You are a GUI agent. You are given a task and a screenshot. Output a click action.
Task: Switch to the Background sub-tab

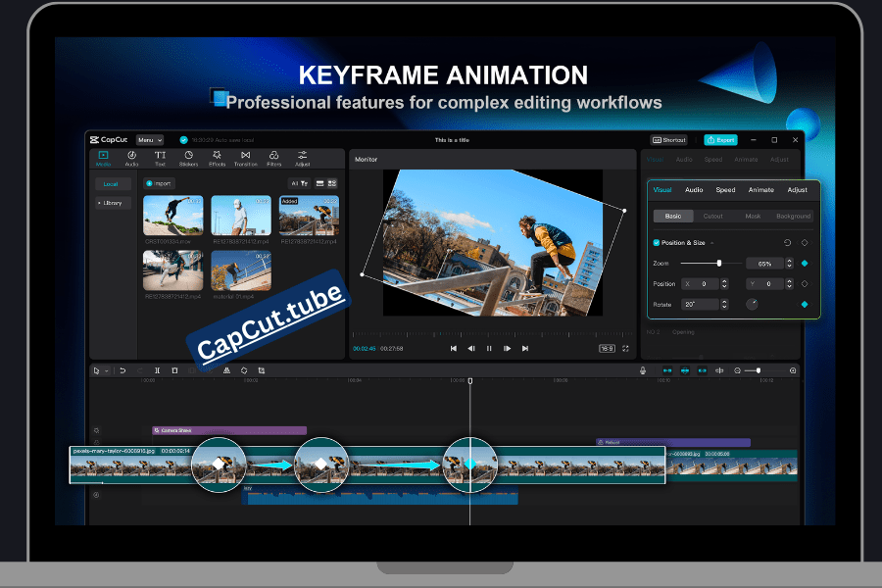794,216
